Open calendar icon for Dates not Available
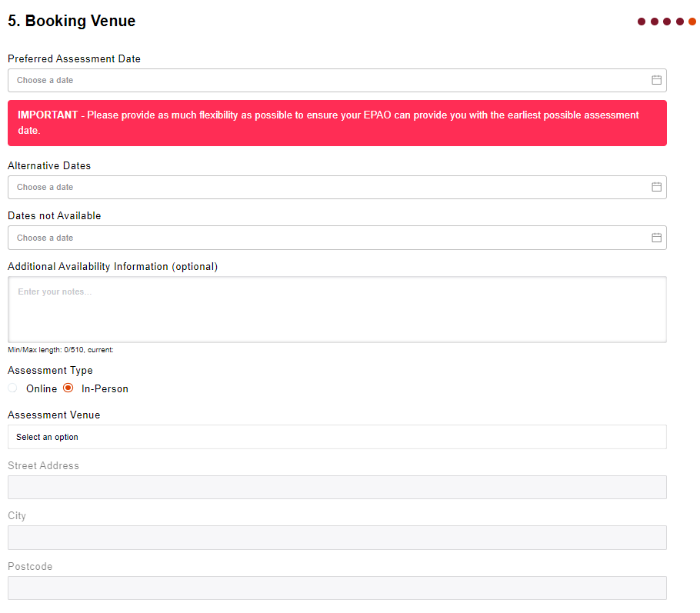Image resolution: width=700 pixels, height=613 pixels. pos(656,238)
